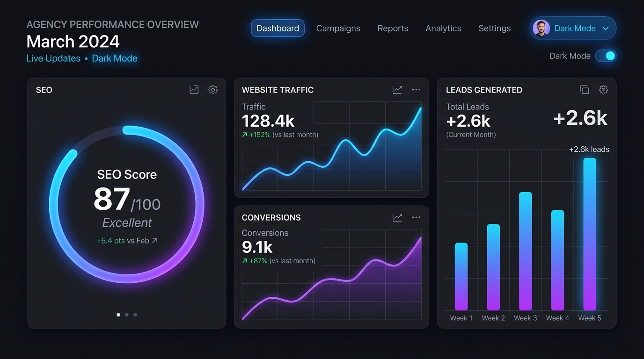644x359 pixels.
Task: Select the first SEO carousel dot
Action: 118,315
